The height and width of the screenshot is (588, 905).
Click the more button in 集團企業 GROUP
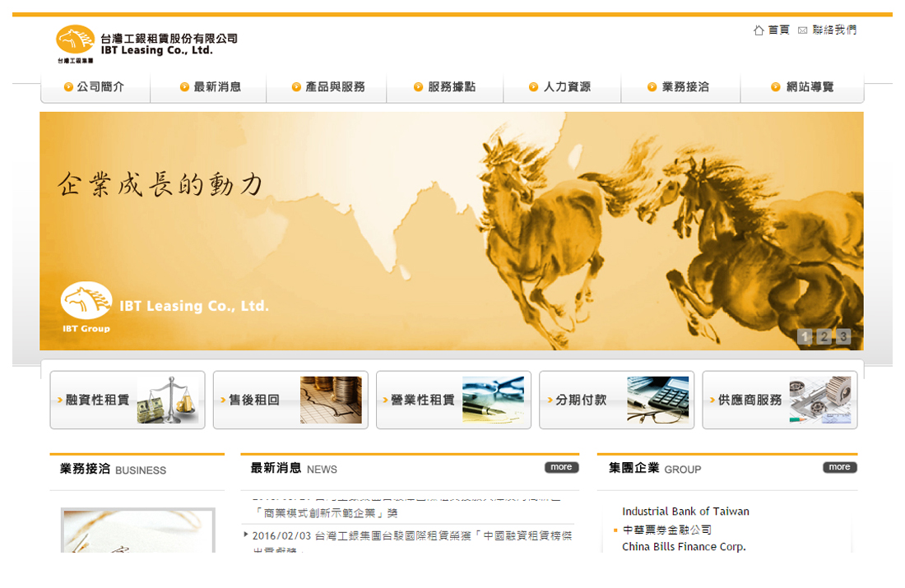(839, 467)
